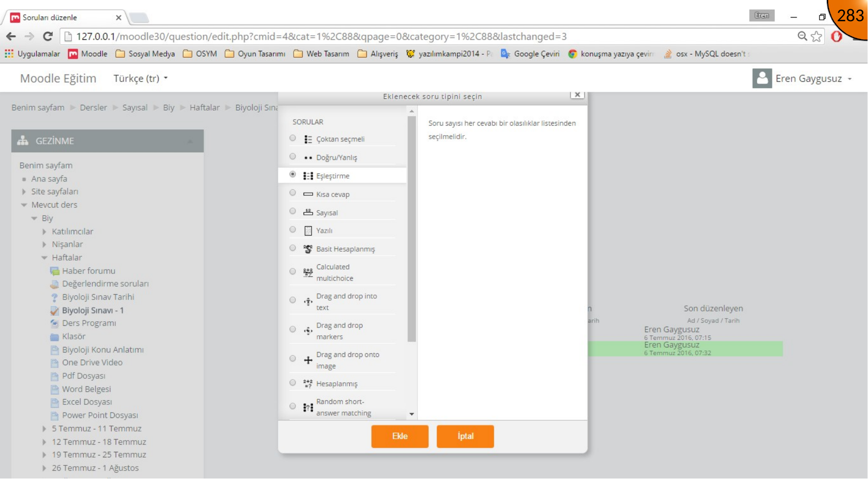Screen dimensions: 868x488
Task: Close the question type dialog
Action: point(577,95)
